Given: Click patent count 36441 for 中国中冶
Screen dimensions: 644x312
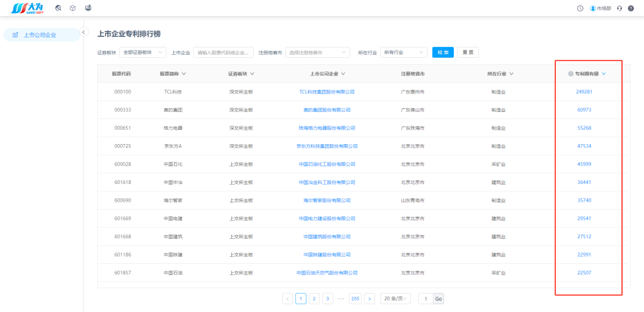Looking at the screenshot, I should [x=584, y=182].
